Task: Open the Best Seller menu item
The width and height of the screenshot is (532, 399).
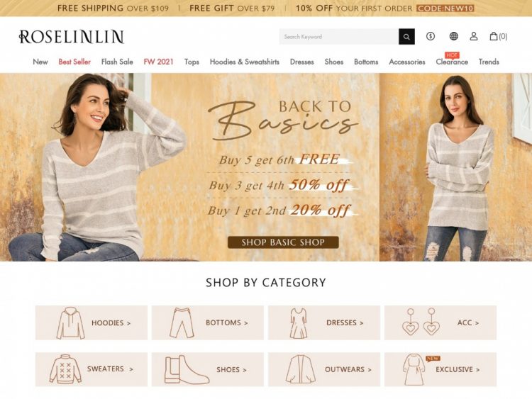Action: [x=74, y=62]
